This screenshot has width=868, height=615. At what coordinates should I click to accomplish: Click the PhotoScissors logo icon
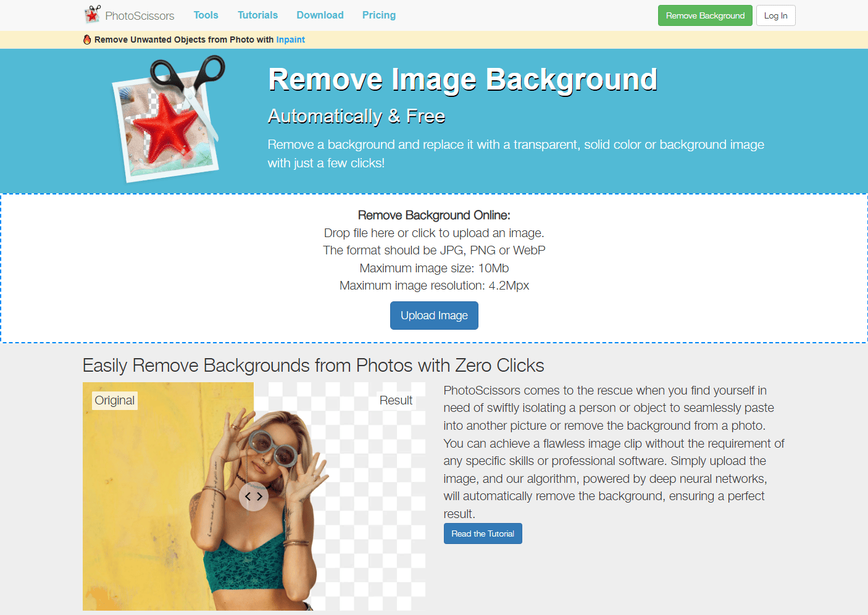(93, 14)
